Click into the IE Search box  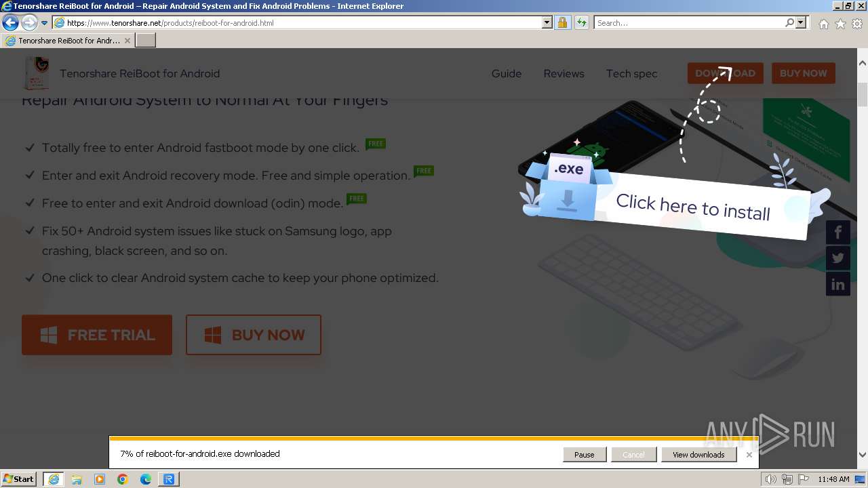[x=689, y=22]
